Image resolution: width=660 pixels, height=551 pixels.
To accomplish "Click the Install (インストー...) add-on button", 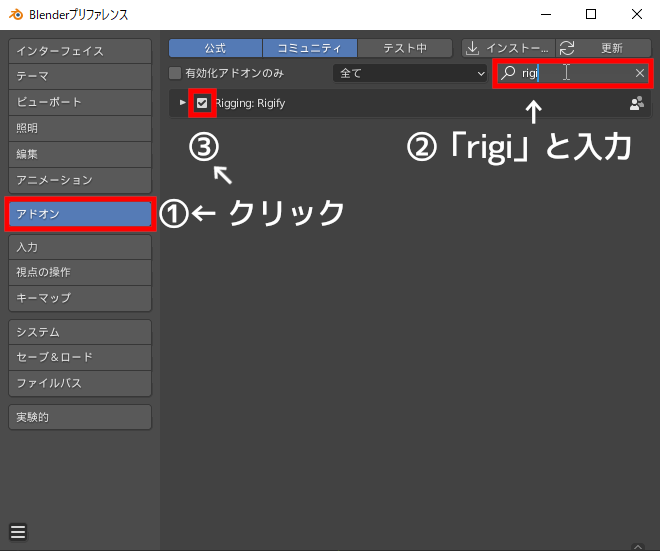I will tap(508, 48).
